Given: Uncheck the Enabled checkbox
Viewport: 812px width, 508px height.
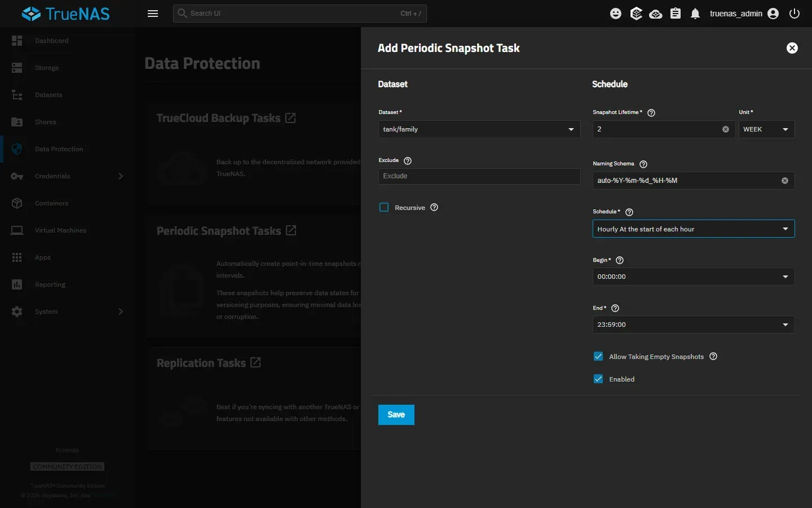Looking at the screenshot, I should (598, 379).
